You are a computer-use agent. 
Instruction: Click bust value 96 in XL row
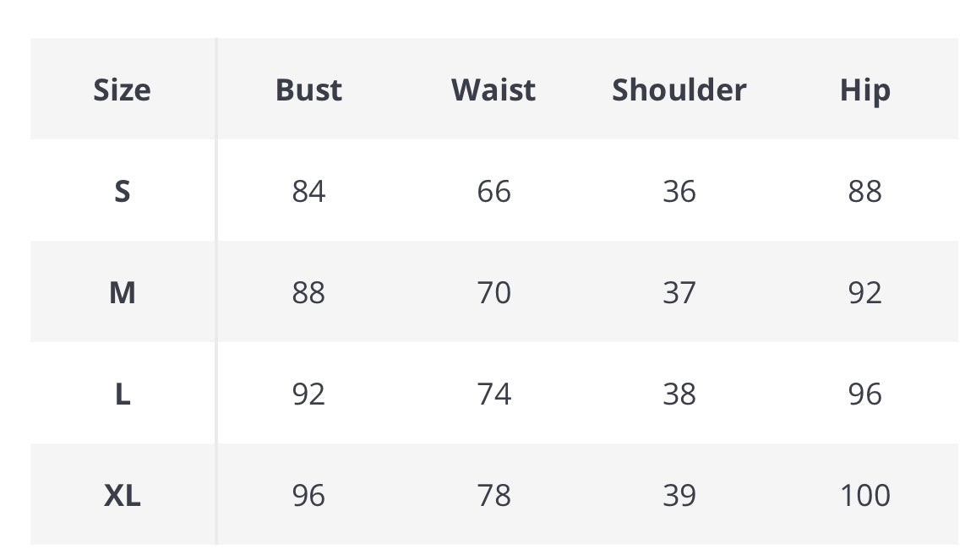pyautogui.click(x=308, y=496)
